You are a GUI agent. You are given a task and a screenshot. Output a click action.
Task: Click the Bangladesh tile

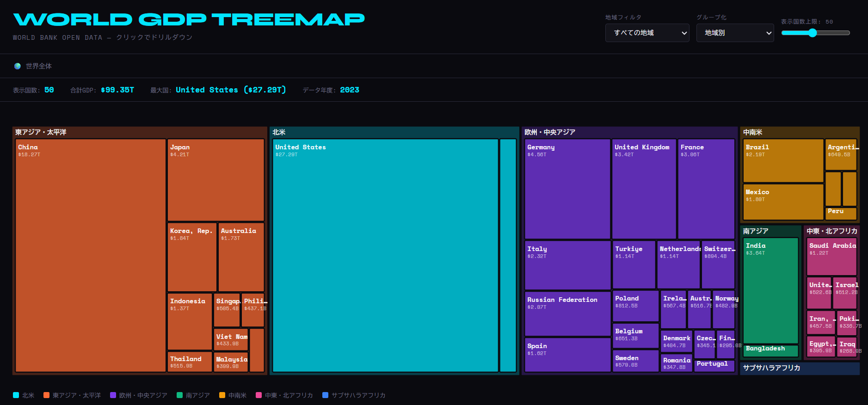click(x=771, y=351)
